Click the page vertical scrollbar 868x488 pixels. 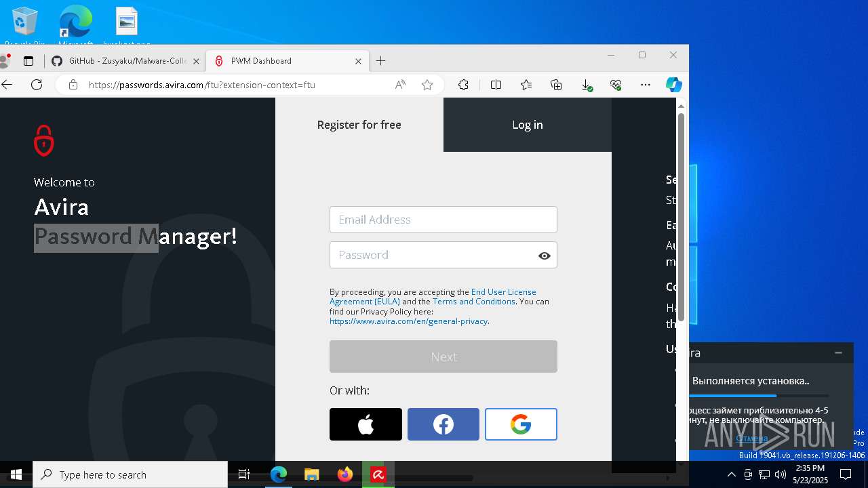[681, 218]
